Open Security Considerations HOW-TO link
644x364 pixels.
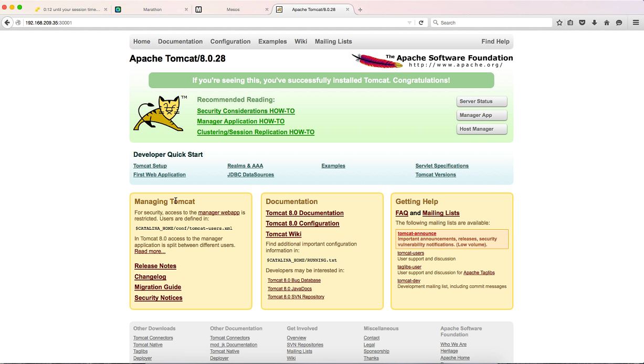pyautogui.click(x=246, y=111)
